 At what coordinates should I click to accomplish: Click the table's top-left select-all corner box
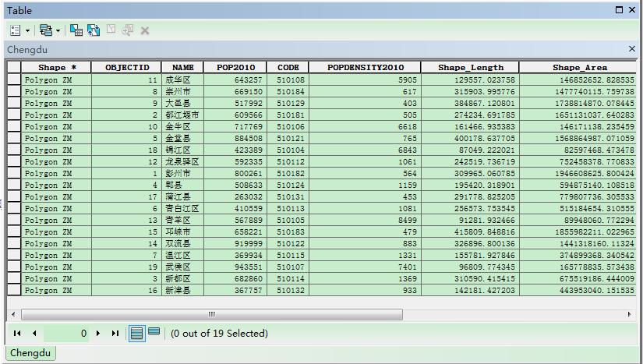14,67
